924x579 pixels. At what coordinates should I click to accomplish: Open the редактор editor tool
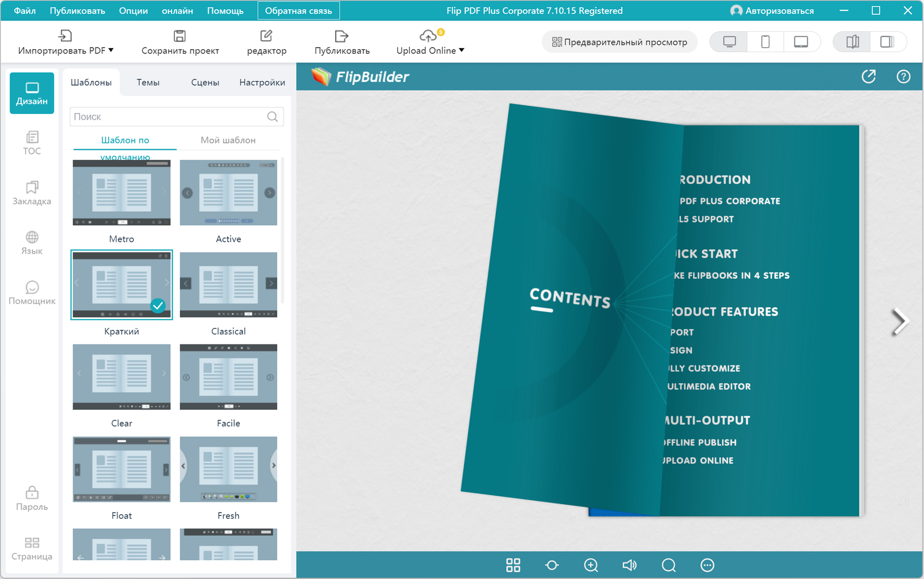266,42
